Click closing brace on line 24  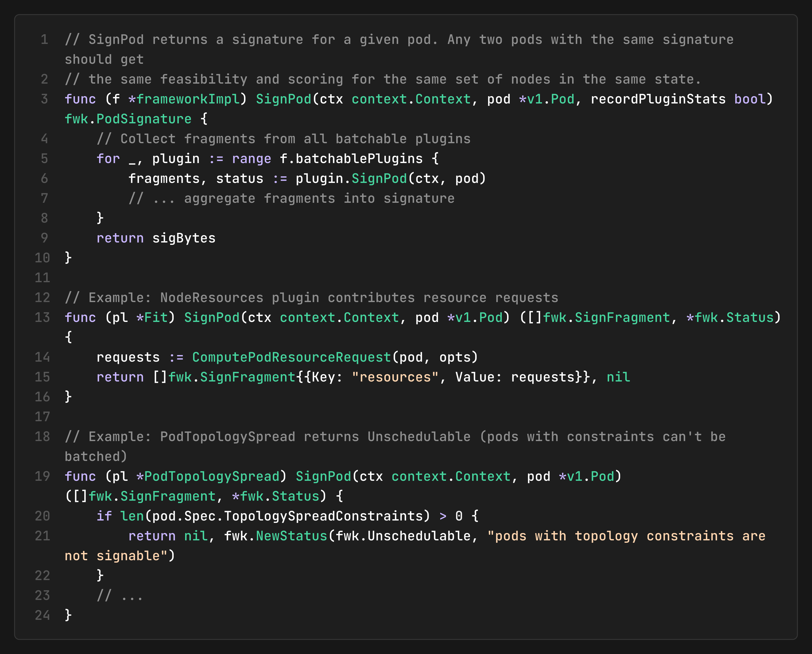(x=68, y=615)
